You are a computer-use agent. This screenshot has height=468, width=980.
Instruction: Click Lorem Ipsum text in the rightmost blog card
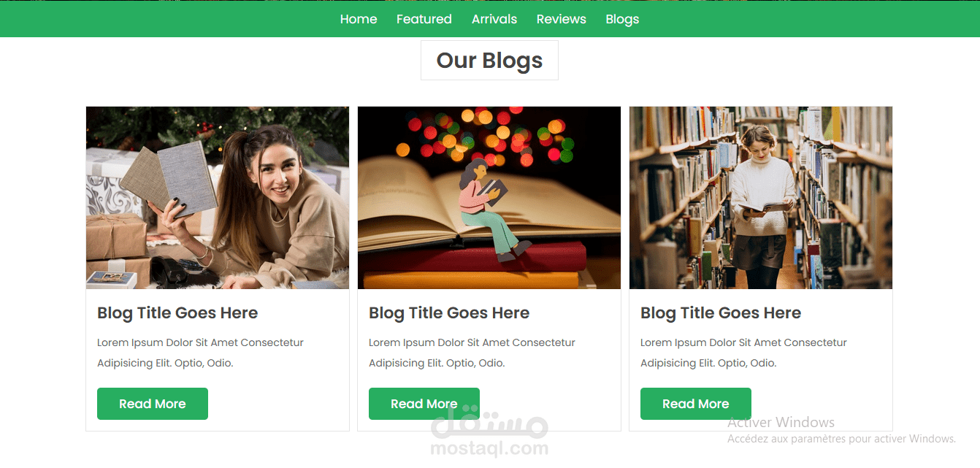point(743,353)
